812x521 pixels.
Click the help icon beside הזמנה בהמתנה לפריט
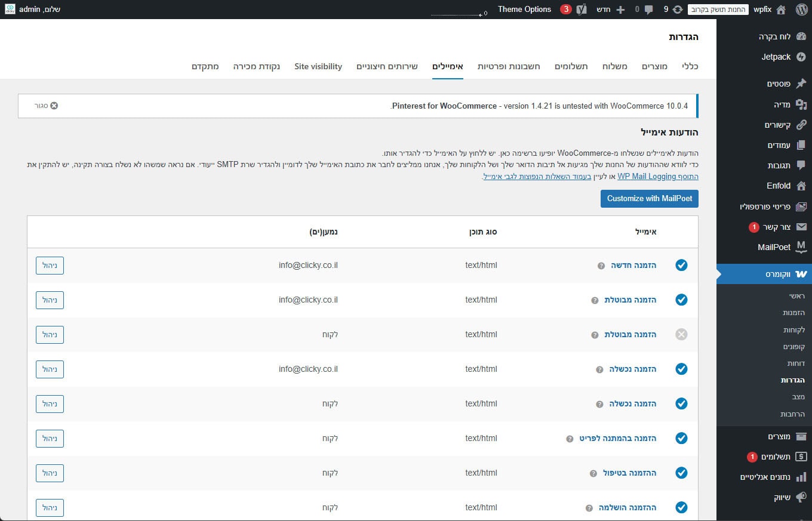point(570,439)
